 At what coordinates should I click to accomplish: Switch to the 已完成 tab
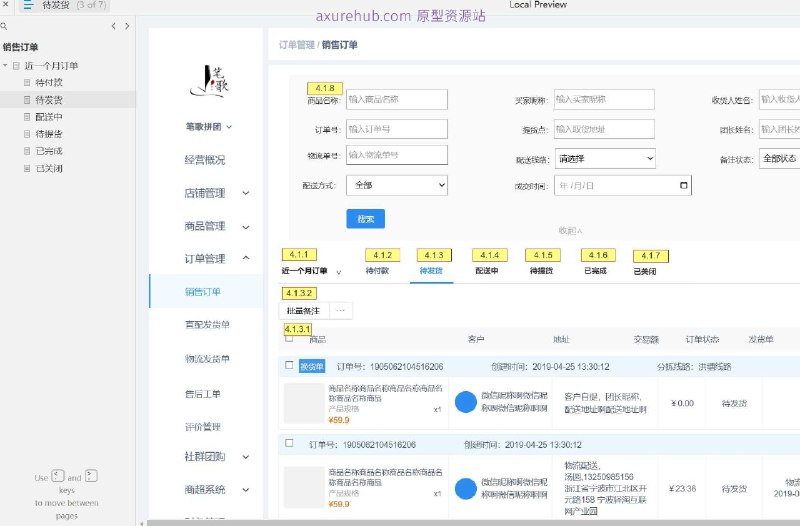pyautogui.click(x=595, y=270)
